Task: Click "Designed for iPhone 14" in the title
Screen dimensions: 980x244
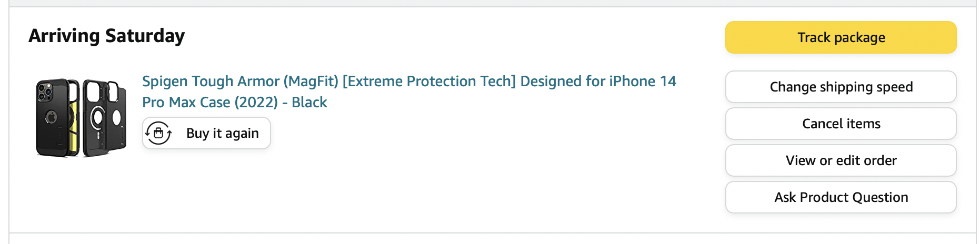Action: pyautogui.click(x=598, y=82)
